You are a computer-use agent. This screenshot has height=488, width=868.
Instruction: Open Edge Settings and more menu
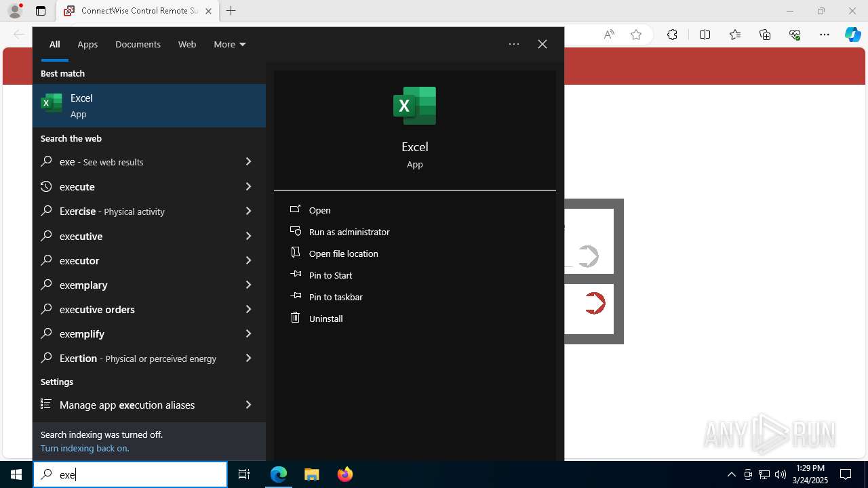[x=825, y=35]
